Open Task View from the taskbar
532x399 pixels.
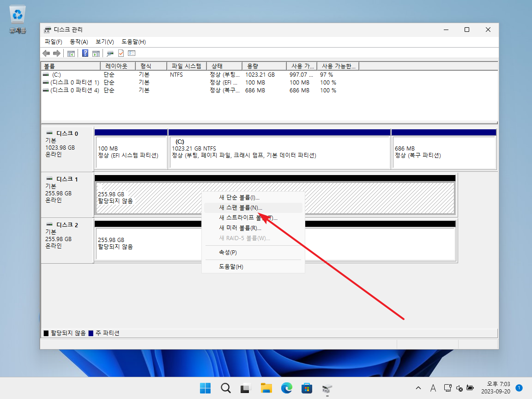[x=246, y=388]
